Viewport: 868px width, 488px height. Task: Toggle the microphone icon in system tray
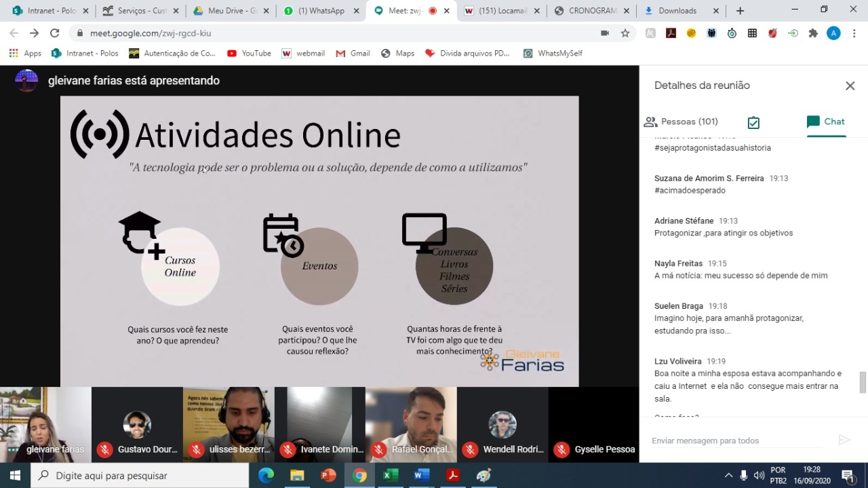[744, 475]
